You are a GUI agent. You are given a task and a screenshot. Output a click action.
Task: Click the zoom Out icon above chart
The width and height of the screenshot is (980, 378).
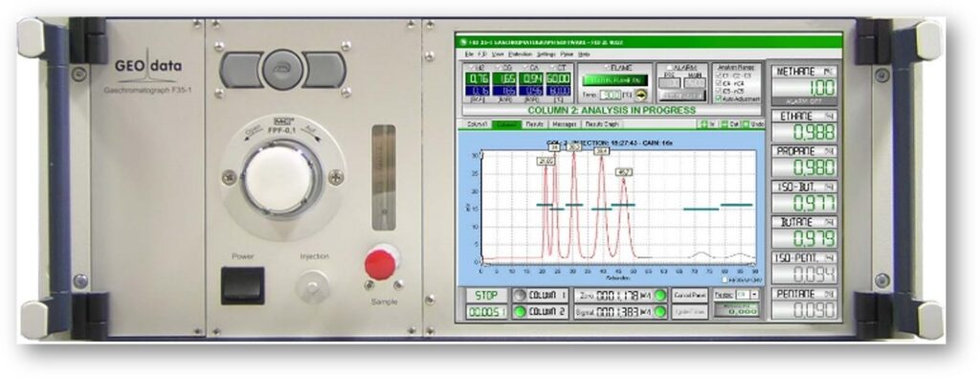tap(724, 124)
